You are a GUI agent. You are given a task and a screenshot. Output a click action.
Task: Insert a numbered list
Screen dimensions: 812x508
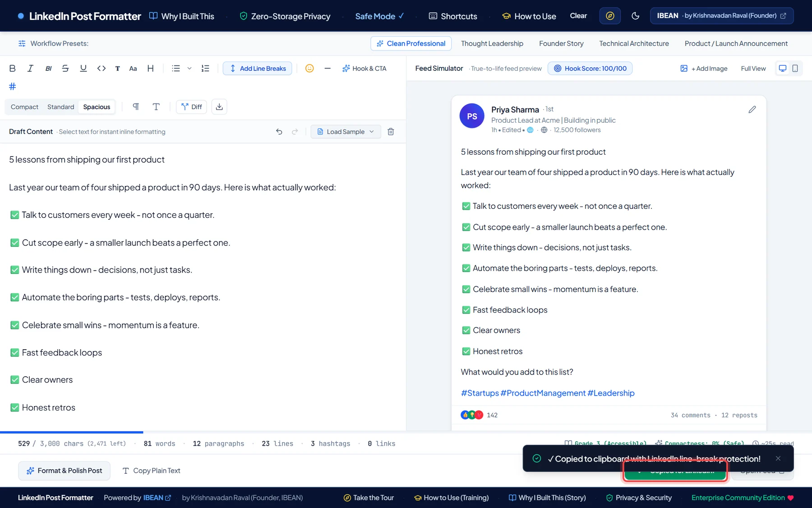(x=205, y=69)
